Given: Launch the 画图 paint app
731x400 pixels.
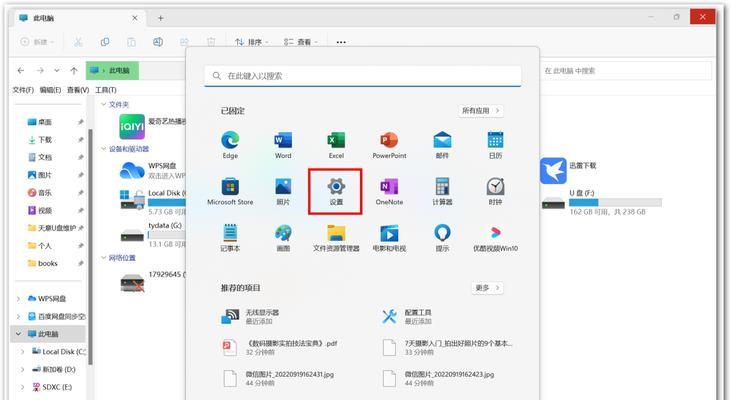Looking at the screenshot, I should 283,238.
